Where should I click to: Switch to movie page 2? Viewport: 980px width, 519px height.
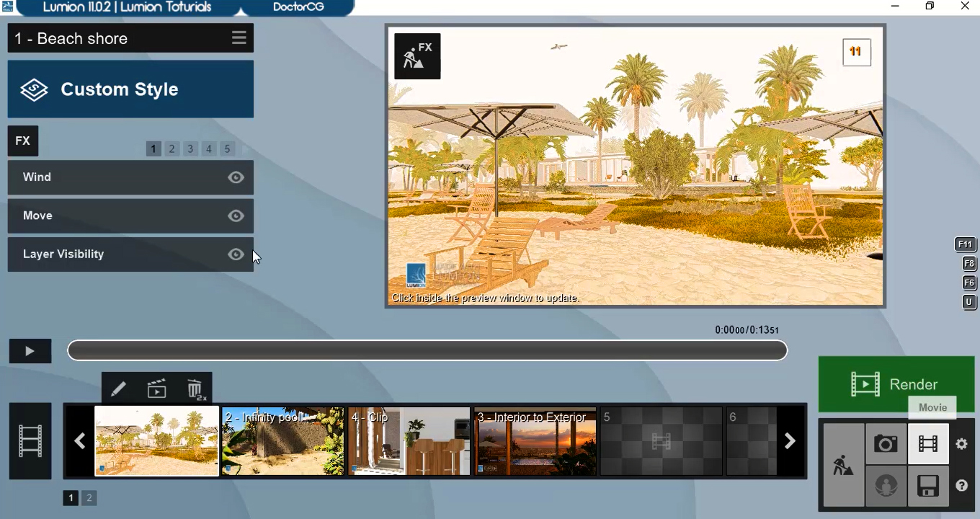tap(89, 498)
